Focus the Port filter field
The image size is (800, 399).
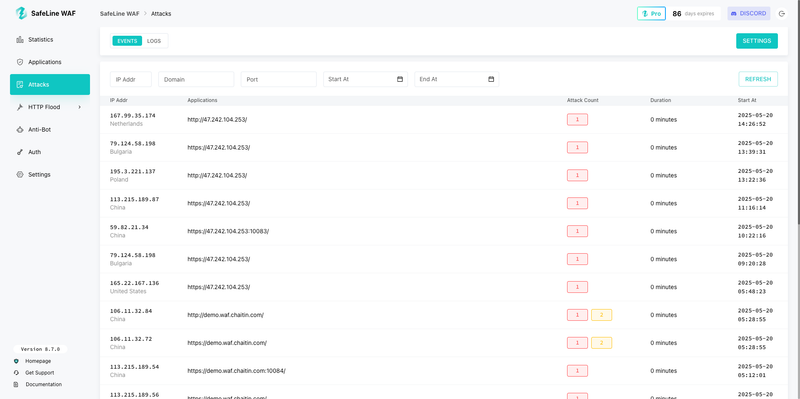point(279,79)
